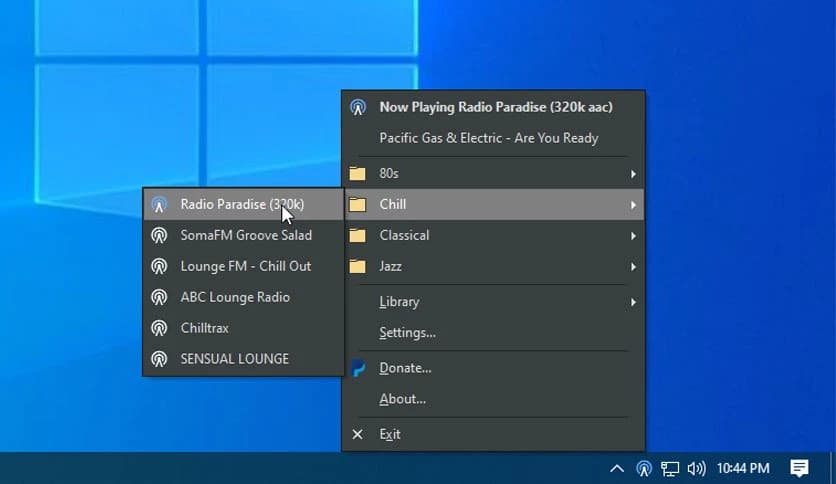The image size is (836, 484).
Task: Click the radio icon beside ABC Lounge Radio
Action: click(158, 297)
